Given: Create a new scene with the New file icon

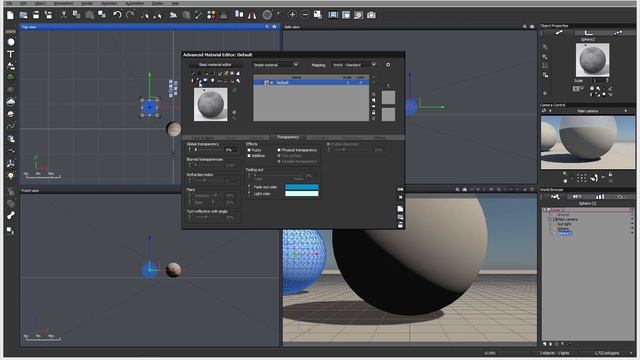Looking at the screenshot, I should pyautogui.click(x=10, y=15).
